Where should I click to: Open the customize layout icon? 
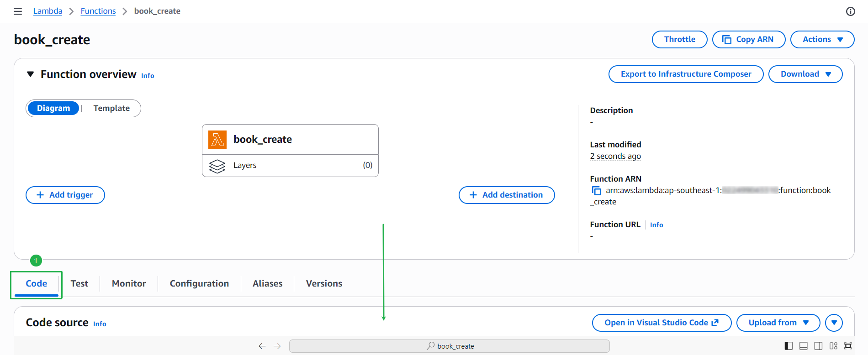[834, 346]
